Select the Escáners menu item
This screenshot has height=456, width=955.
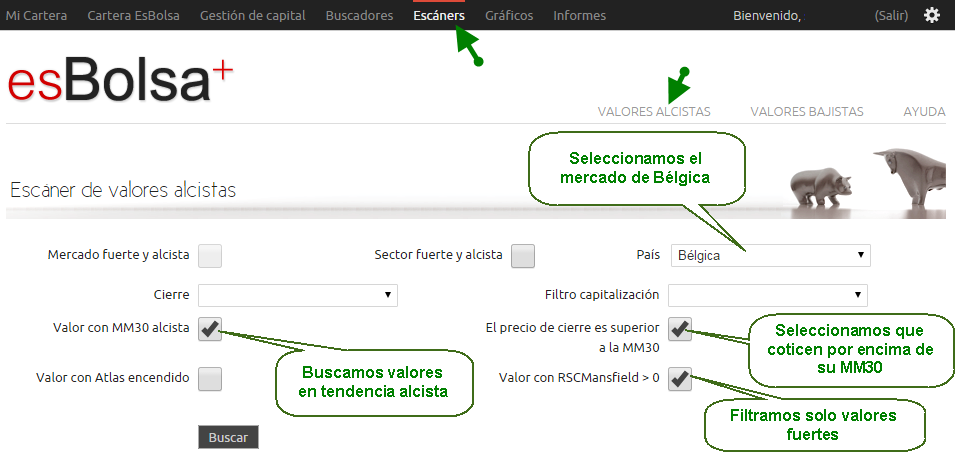click(439, 16)
